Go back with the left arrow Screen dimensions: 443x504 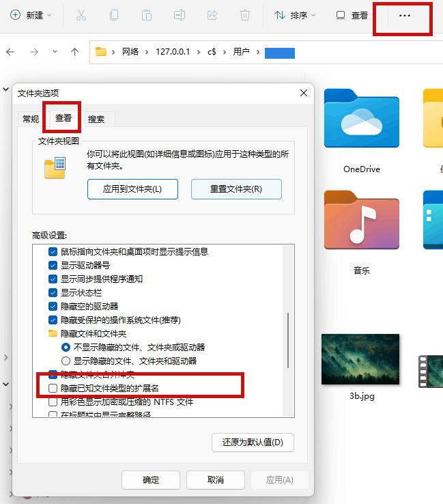tap(10, 52)
